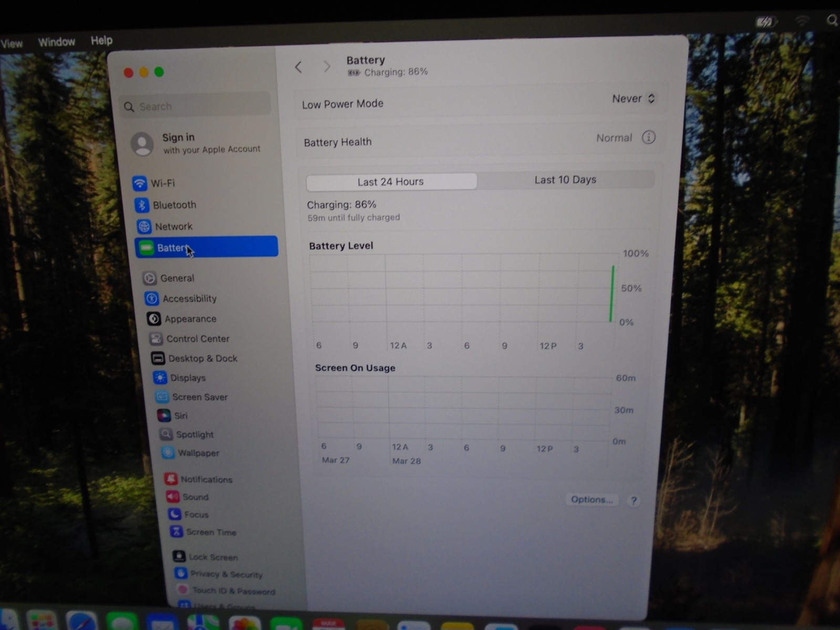Switch to the Last 24 Hours tab
840x630 pixels.
tap(391, 182)
